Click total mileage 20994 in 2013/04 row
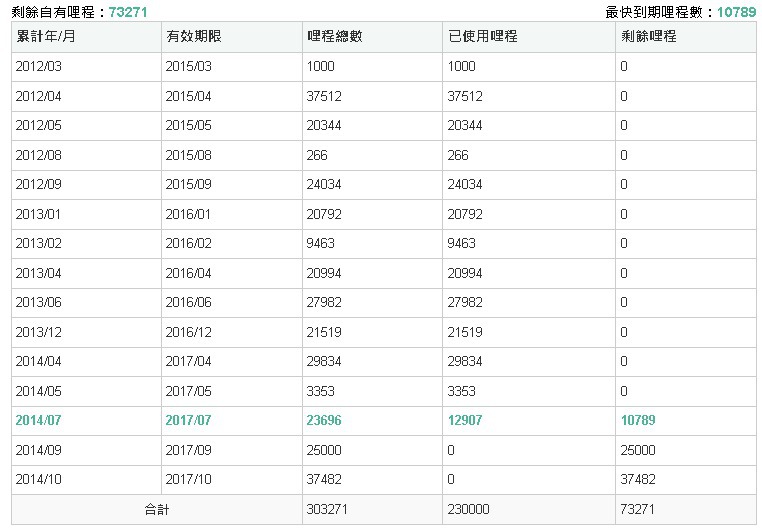 click(324, 273)
